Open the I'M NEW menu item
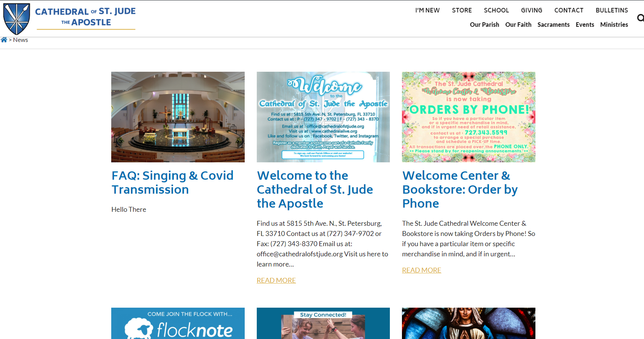This screenshot has width=644, height=339. pos(427,10)
